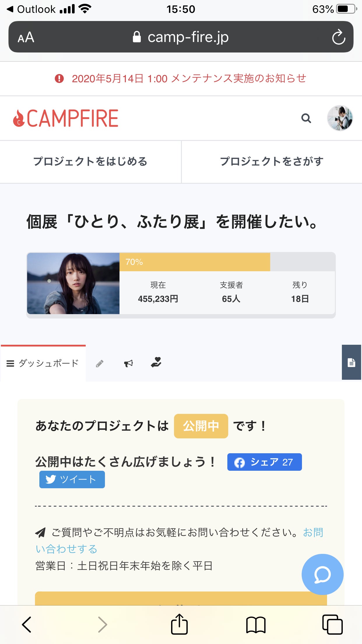Tap the Safari share icon
The width and height of the screenshot is (362, 644).
pyautogui.click(x=179, y=624)
